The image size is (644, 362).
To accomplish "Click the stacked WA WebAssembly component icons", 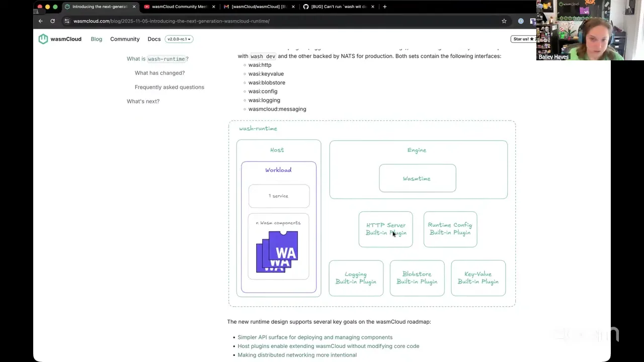I will pos(277,252).
